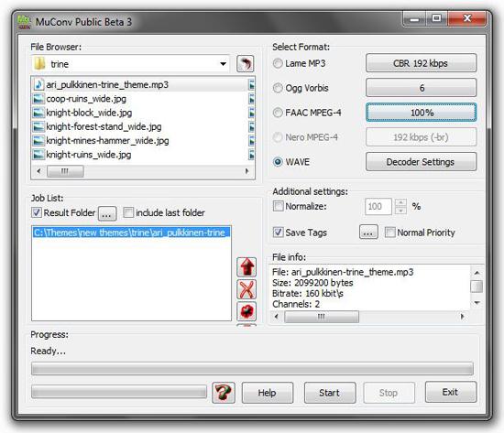Click File info scroll right arrow
The image size is (504, 433).
pyautogui.click(x=462, y=317)
